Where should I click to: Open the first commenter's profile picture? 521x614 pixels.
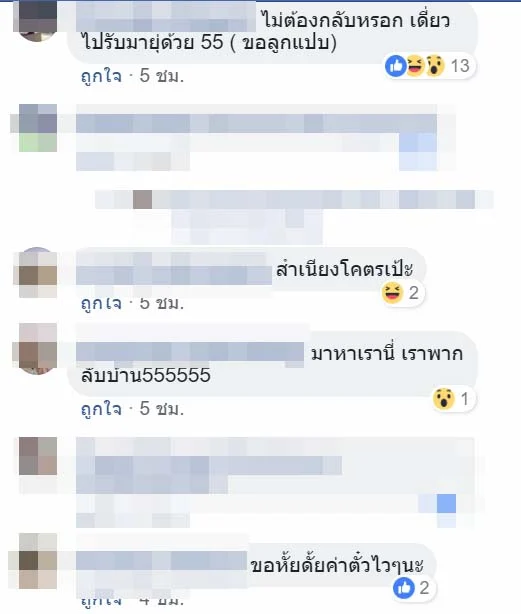37,20
